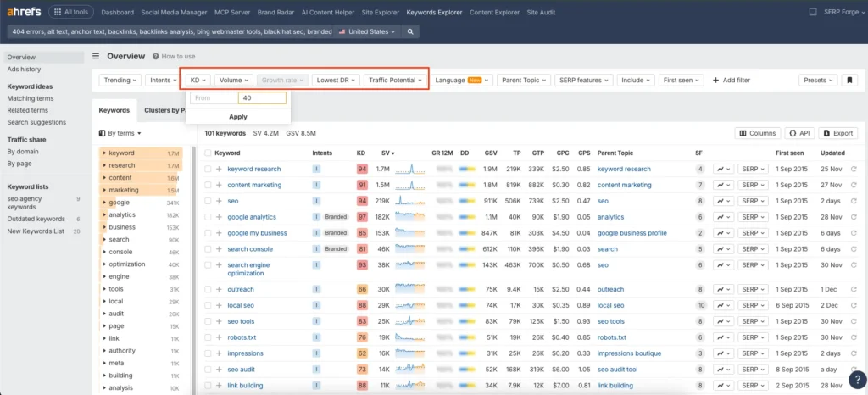The width and height of the screenshot is (868, 395).
Task: Click refresh icon for outreach row
Action: (853, 289)
